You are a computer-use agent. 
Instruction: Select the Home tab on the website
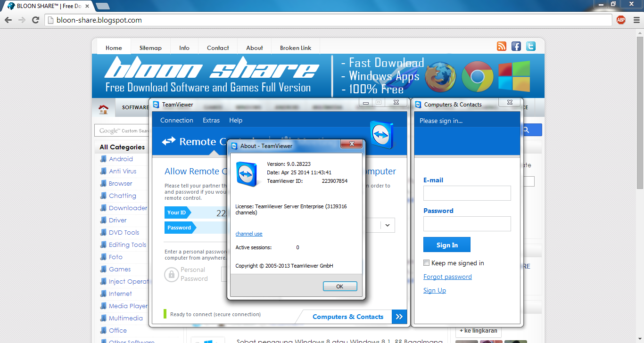point(114,48)
